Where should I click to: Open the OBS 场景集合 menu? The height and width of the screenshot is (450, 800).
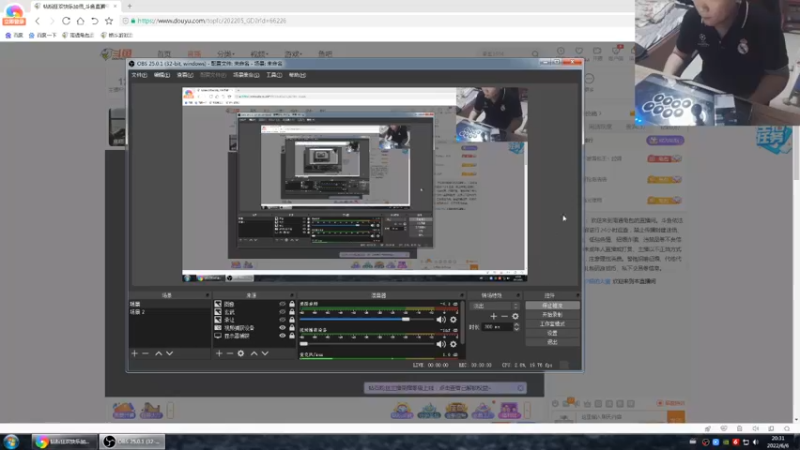click(x=246, y=75)
